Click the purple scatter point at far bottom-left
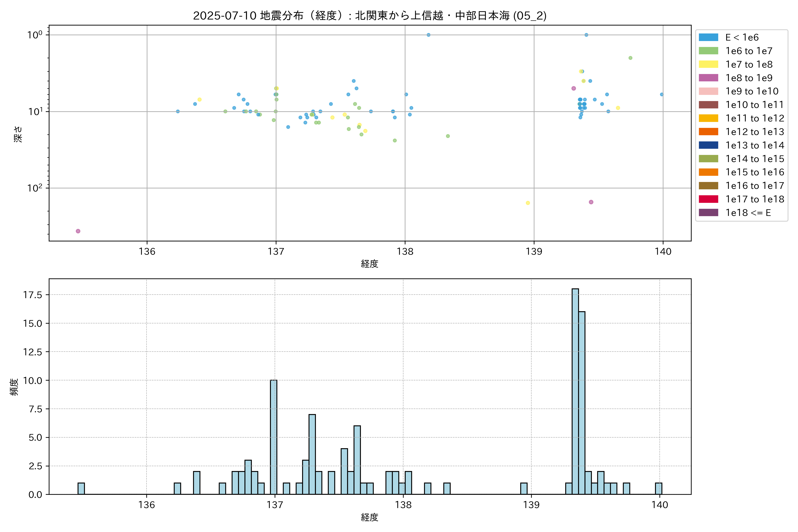The height and width of the screenshot is (532, 798). [x=78, y=231]
